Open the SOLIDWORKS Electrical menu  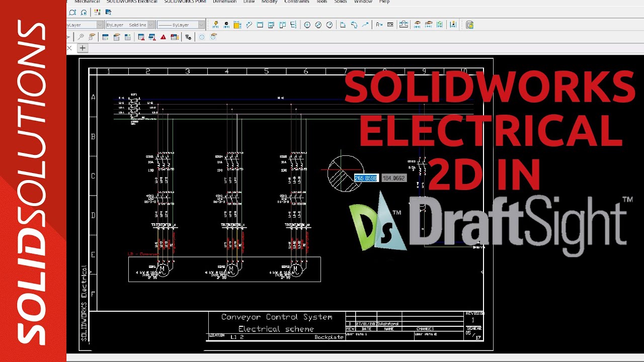tap(132, 2)
